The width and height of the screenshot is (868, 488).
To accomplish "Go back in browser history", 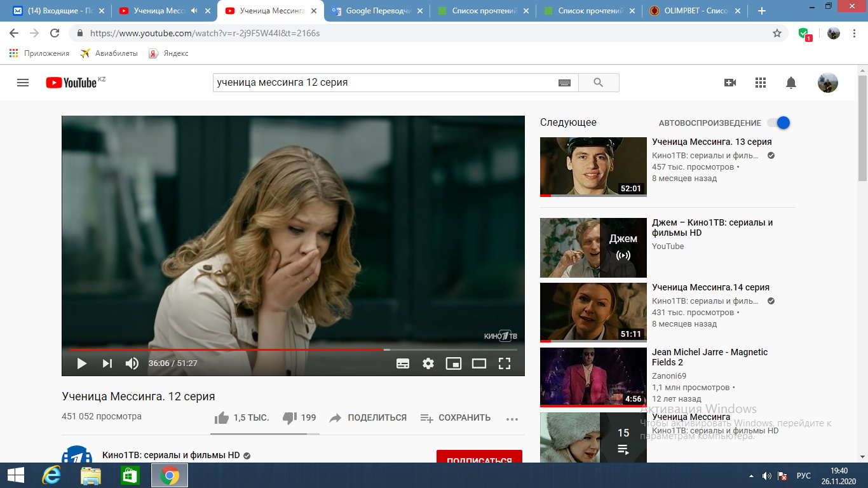I will [x=14, y=33].
